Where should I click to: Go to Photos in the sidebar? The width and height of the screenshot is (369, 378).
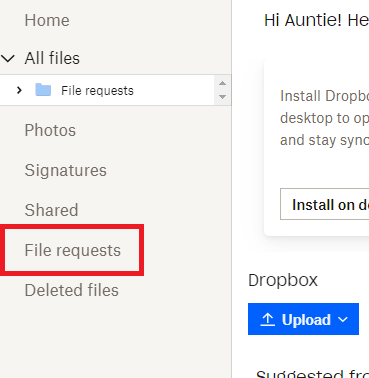click(50, 130)
